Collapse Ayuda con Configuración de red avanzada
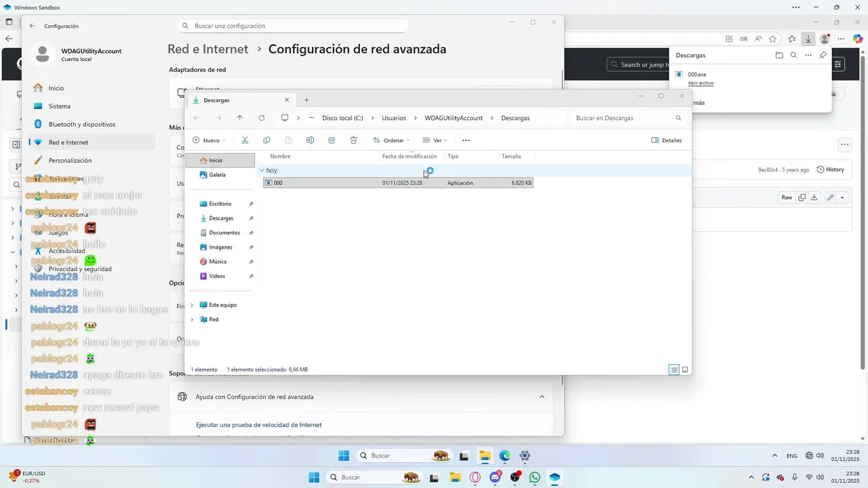 click(542, 396)
